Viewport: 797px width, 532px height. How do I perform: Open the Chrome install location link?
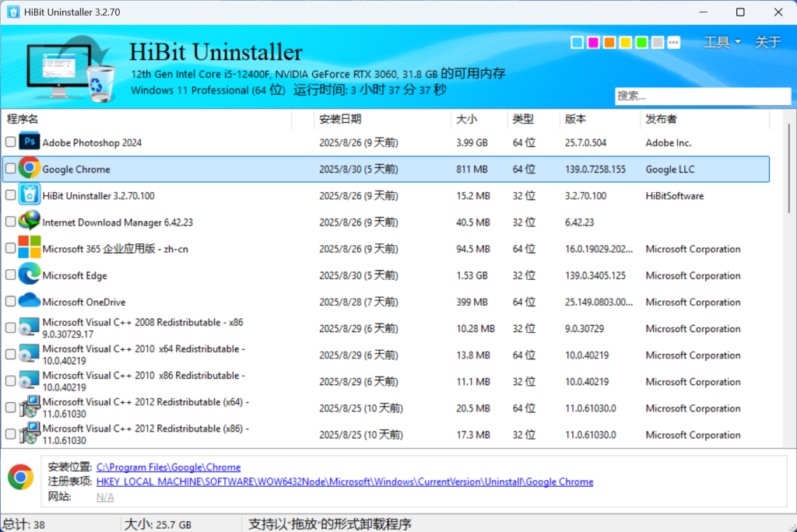(x=168, y=467)
